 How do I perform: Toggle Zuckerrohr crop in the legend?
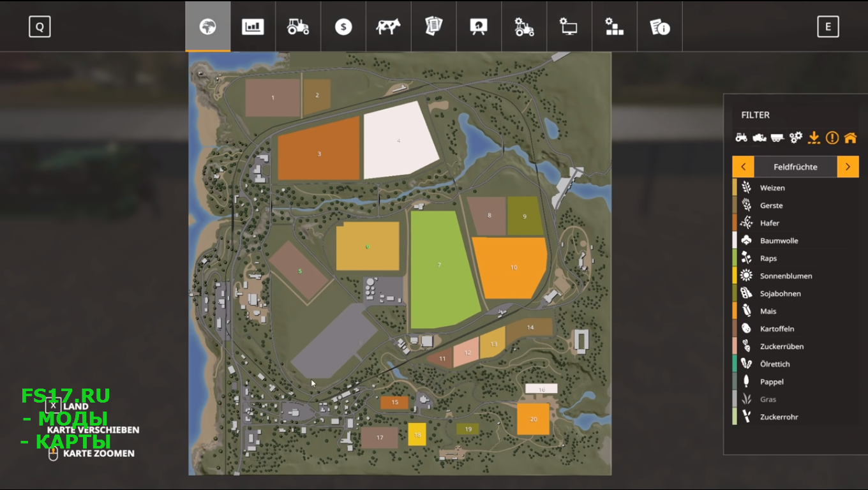coord(795,417)
